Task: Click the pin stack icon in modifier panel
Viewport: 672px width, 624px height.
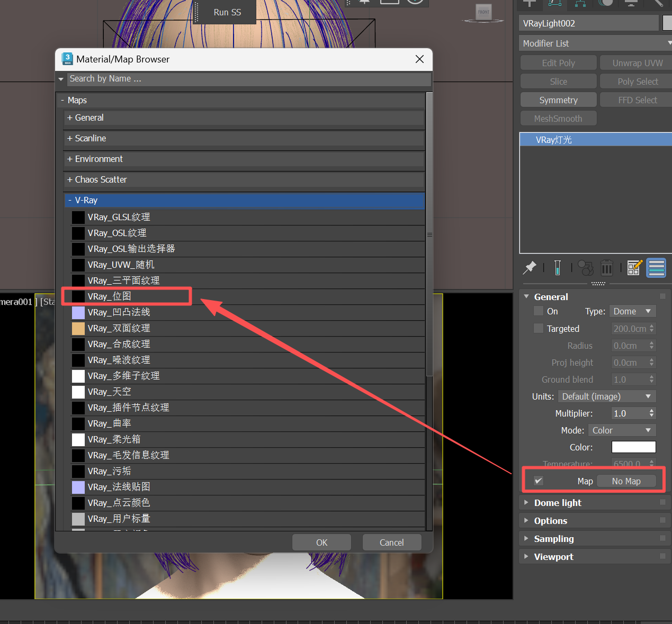Action: [x=530, y=268]
